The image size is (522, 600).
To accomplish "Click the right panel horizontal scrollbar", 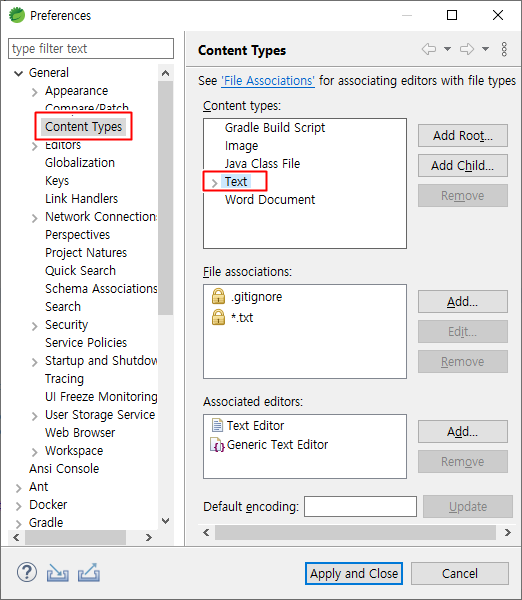I will (355, 532).
